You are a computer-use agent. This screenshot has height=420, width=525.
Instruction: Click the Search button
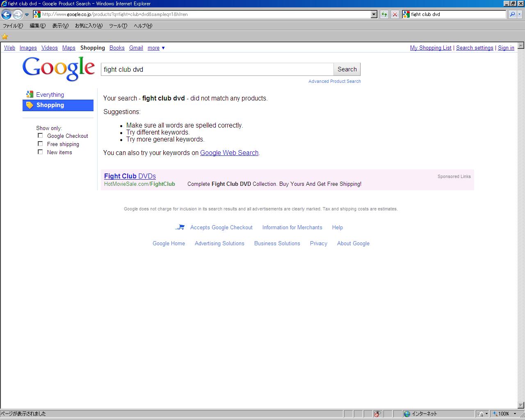[347, 69]
